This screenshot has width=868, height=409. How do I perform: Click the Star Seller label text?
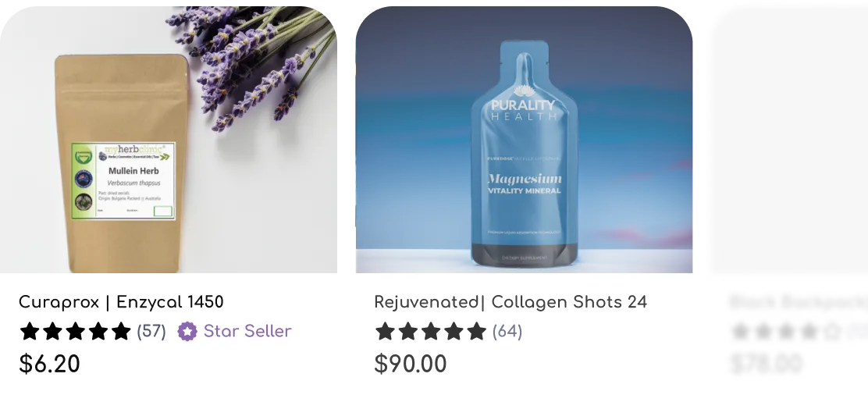click(247, 331)
